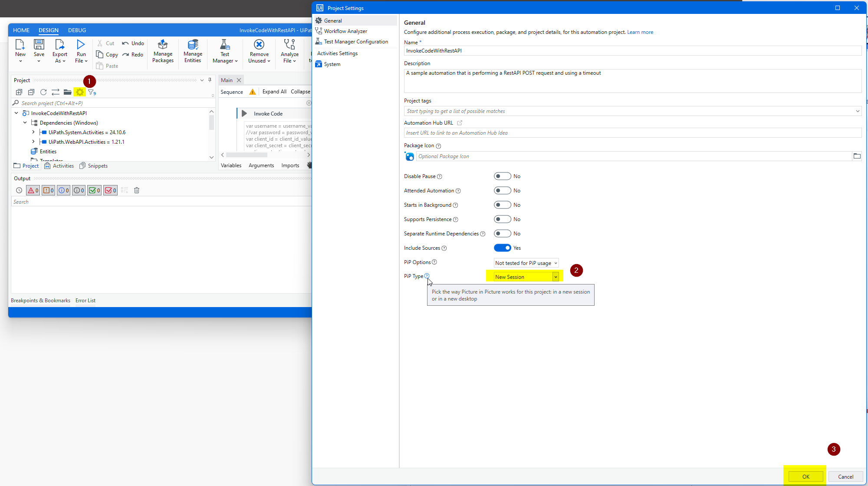Click Collapse All icon in Project panel
The width and height of the screenshot is (868, 486).
(x=31, y=92)
